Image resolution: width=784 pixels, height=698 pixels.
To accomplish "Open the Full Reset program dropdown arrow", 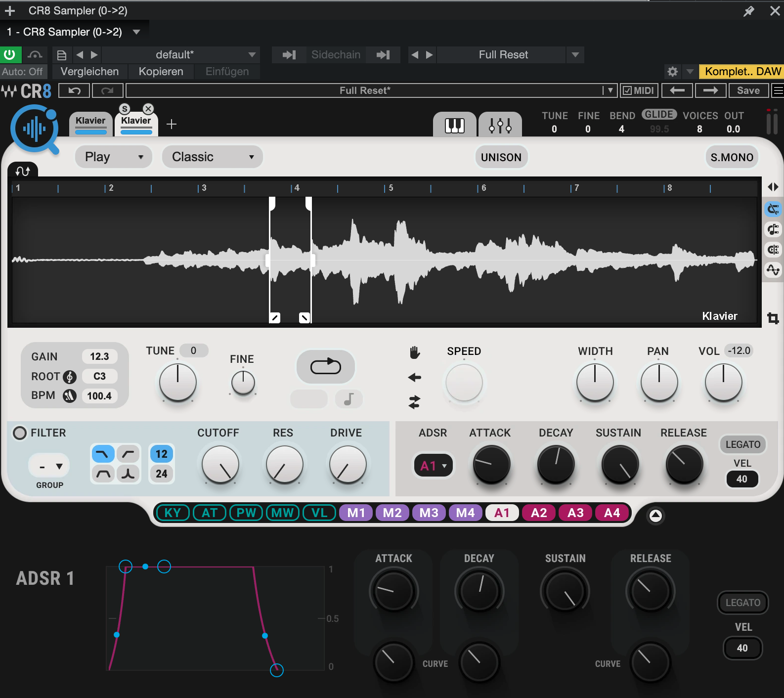I will 575,54.
